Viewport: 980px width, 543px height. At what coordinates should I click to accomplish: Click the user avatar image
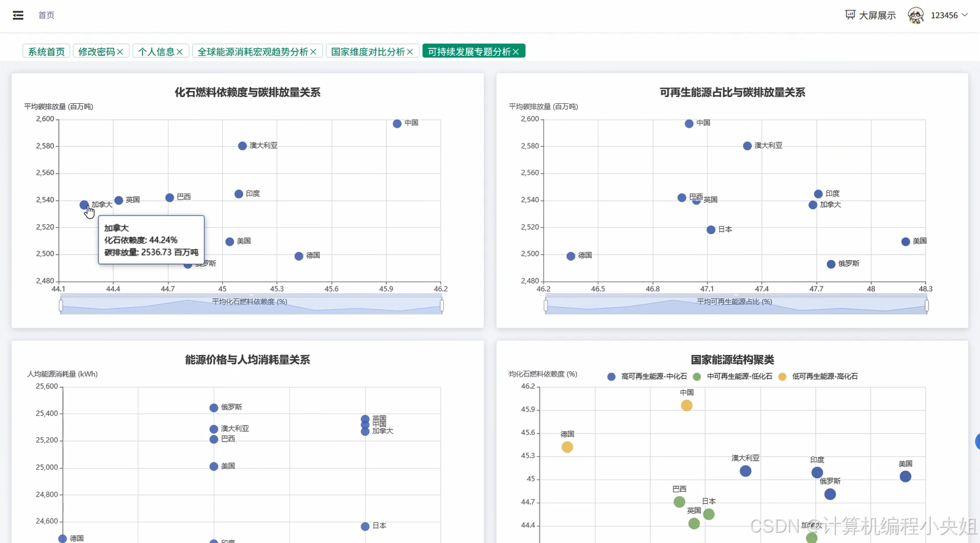click(x=915, y=15)
